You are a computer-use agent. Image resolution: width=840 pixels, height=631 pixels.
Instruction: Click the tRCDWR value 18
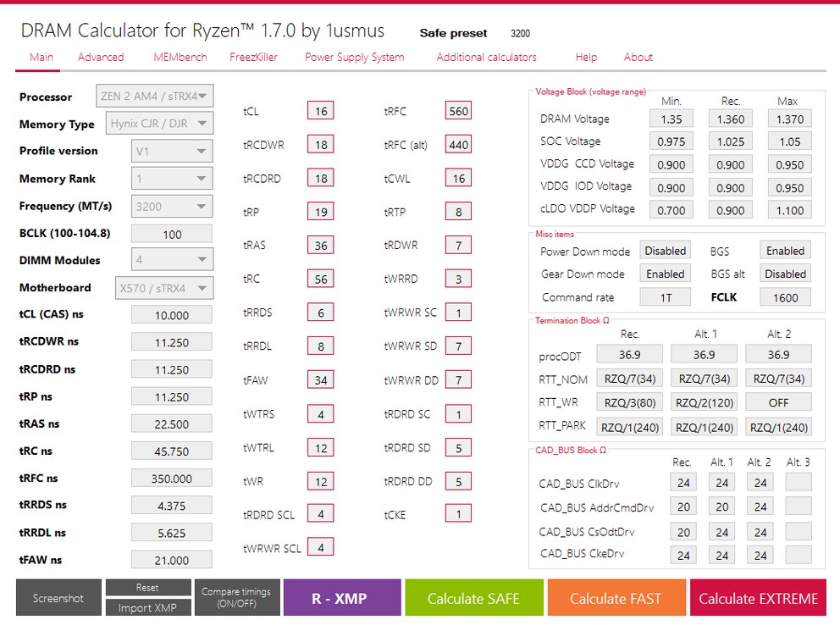(321, 145)
